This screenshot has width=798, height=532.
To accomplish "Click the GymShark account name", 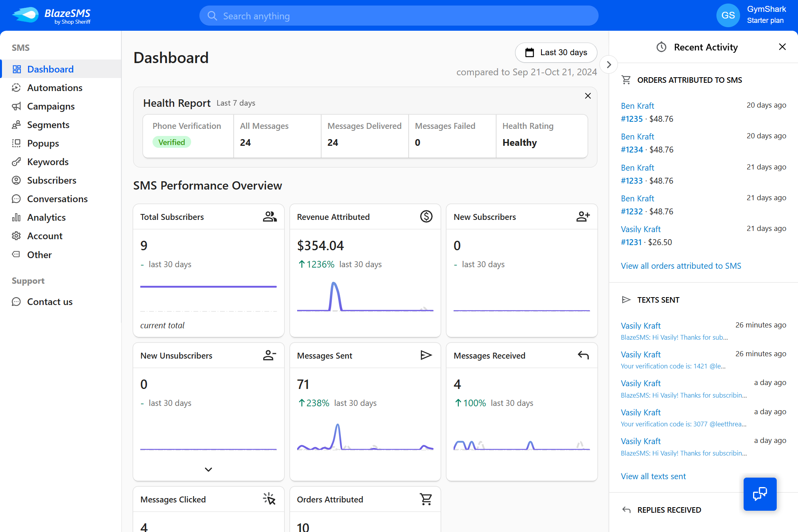I will 766,9.
